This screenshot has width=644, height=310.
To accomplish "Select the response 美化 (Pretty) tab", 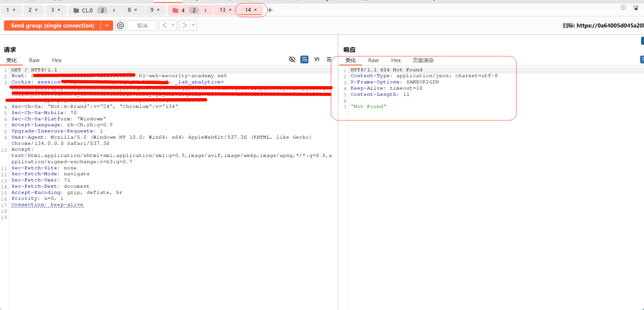I will (350, 60).
